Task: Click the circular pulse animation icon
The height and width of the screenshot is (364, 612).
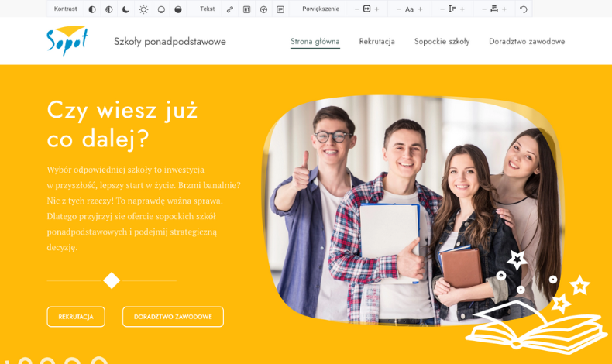Action: (x=263, y=9)
